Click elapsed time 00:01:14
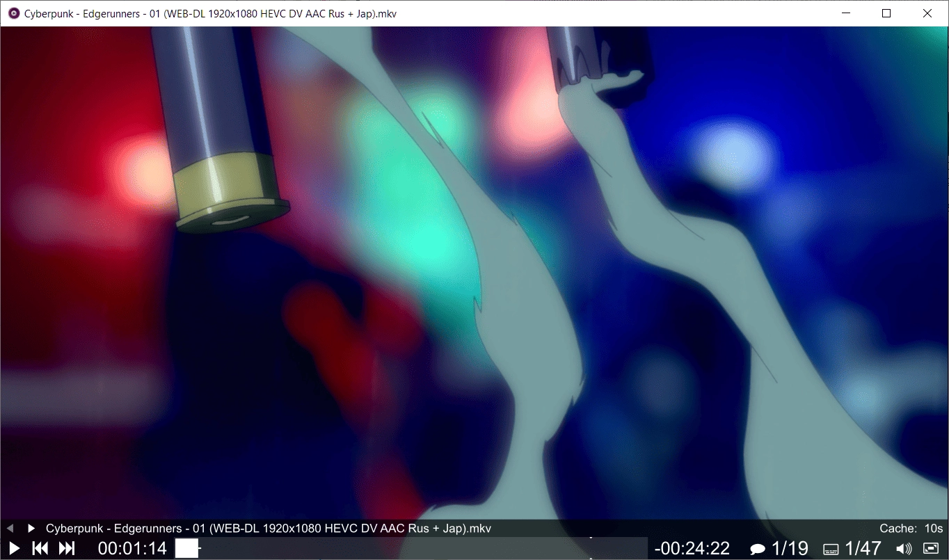Viewport: 949px width, 560px height. pyautogui.click(x=132, y=548)
